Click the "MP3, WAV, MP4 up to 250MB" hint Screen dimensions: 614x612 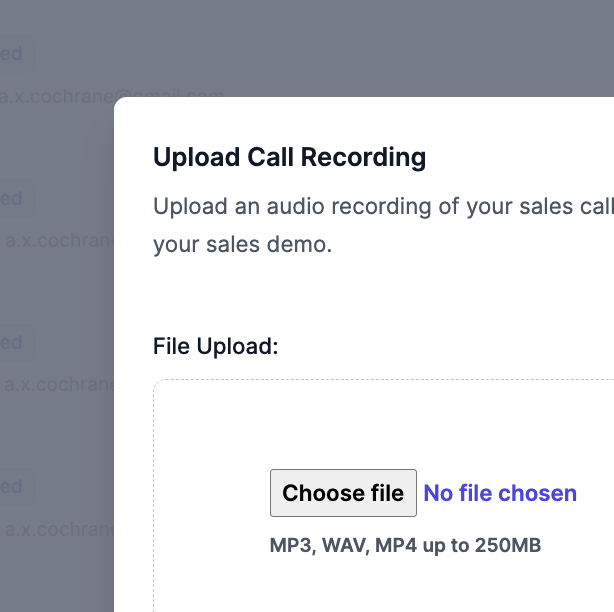pos(405,546)
